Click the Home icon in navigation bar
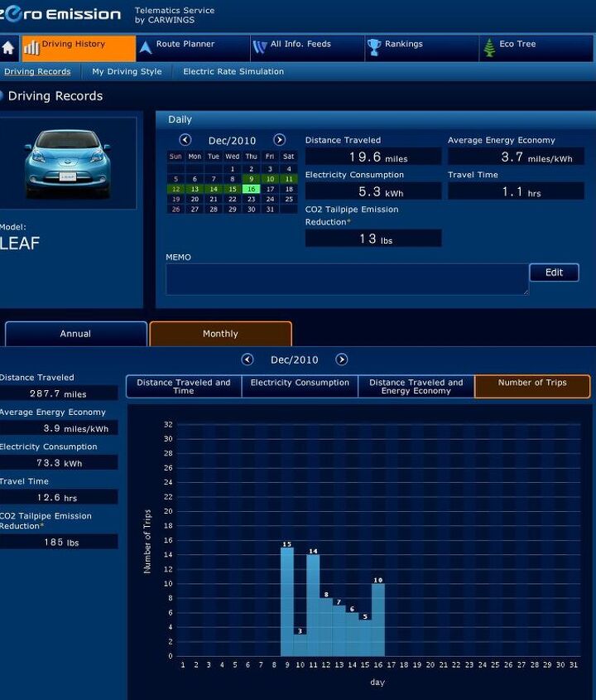 tap(8, 48)
